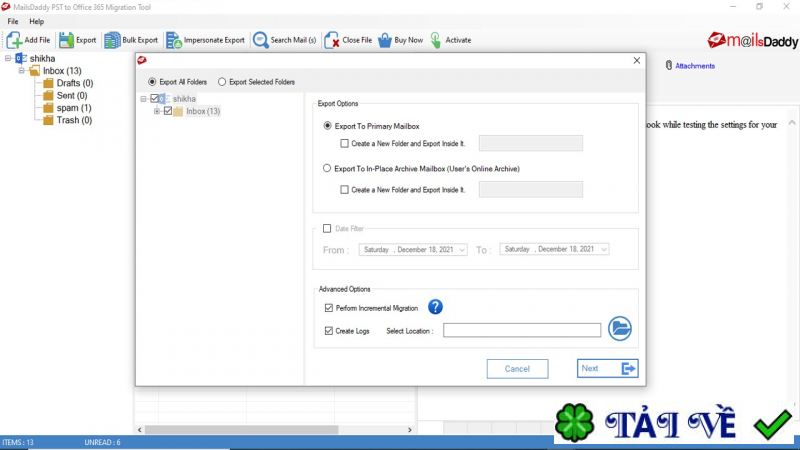Click the Next button
Image resolution: width=800 pixels, height=450 pixels.
coord(607,368)
